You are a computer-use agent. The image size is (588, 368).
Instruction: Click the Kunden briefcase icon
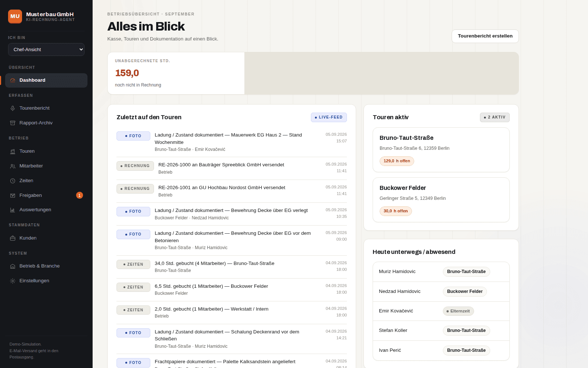pos(12,238)
